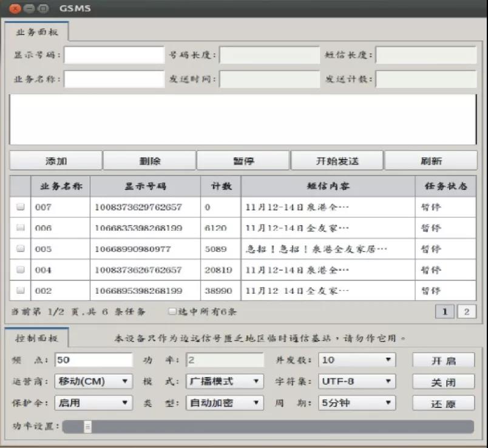Click the 暂停 status in row 006
The image size is (488, 448).
(431, 228)
